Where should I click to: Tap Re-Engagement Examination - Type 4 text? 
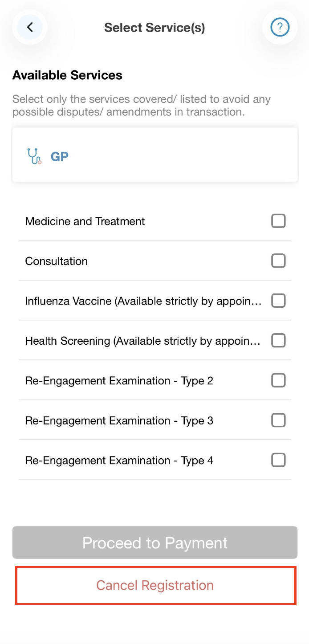tap(119, 461)
